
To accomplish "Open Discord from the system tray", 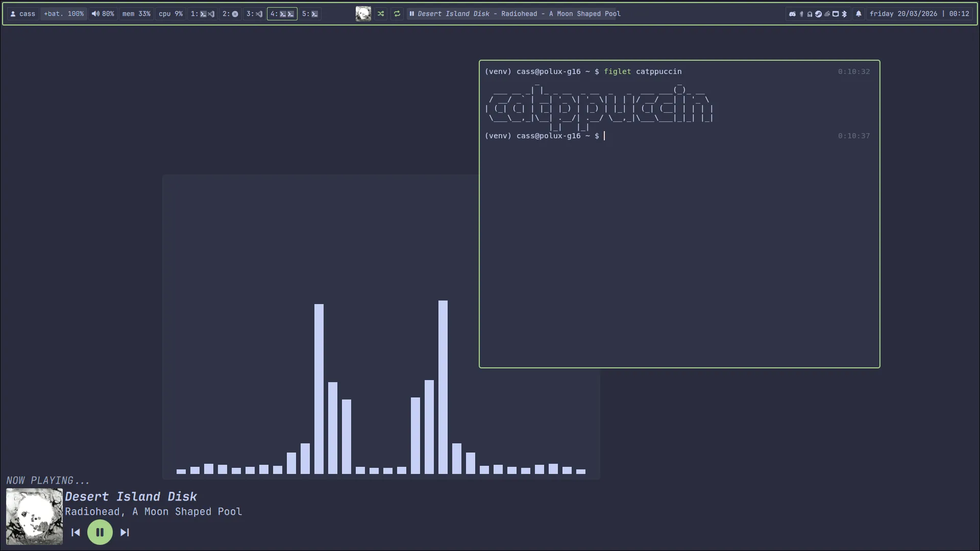I will click(793, 14).
